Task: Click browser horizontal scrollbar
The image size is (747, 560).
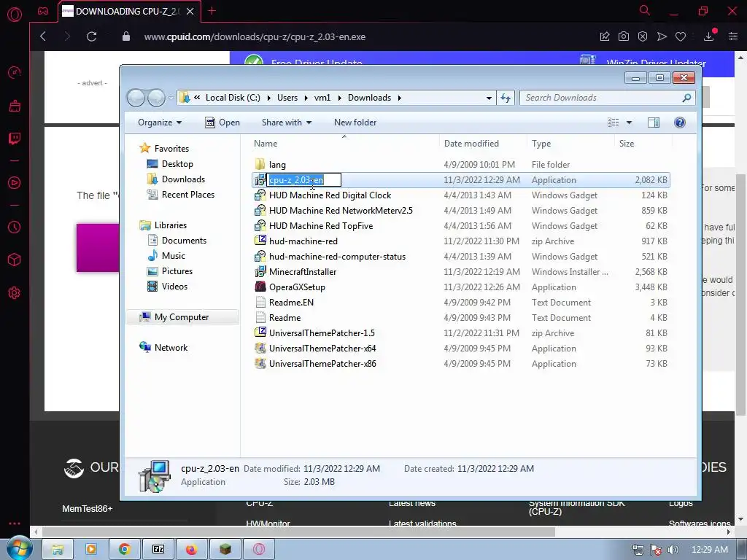Action: (x=298, y=532)
